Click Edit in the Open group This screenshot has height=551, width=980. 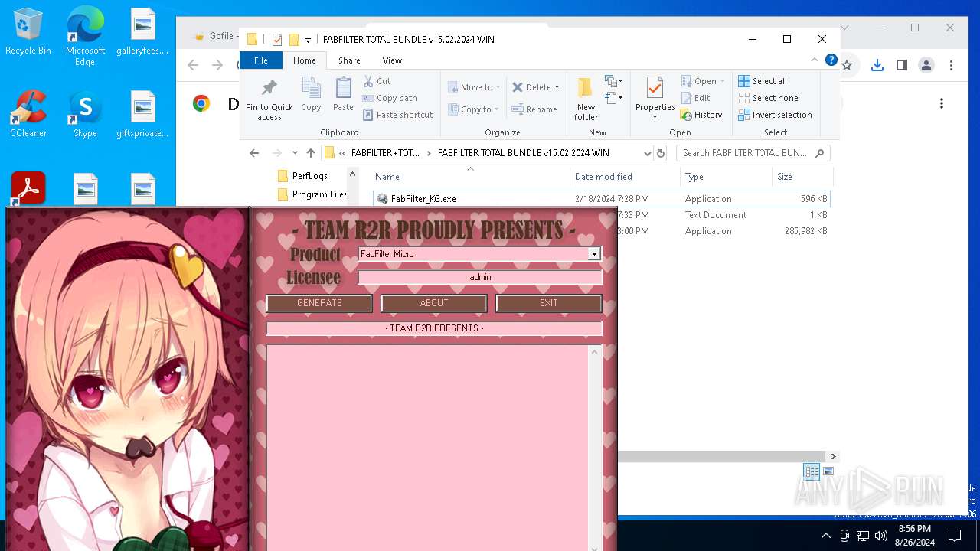(695, 98)
